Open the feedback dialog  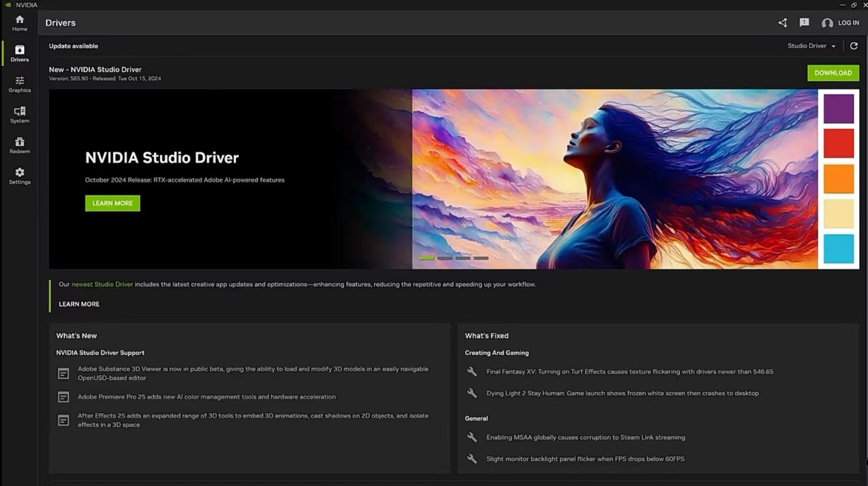(x=804, y=22)
